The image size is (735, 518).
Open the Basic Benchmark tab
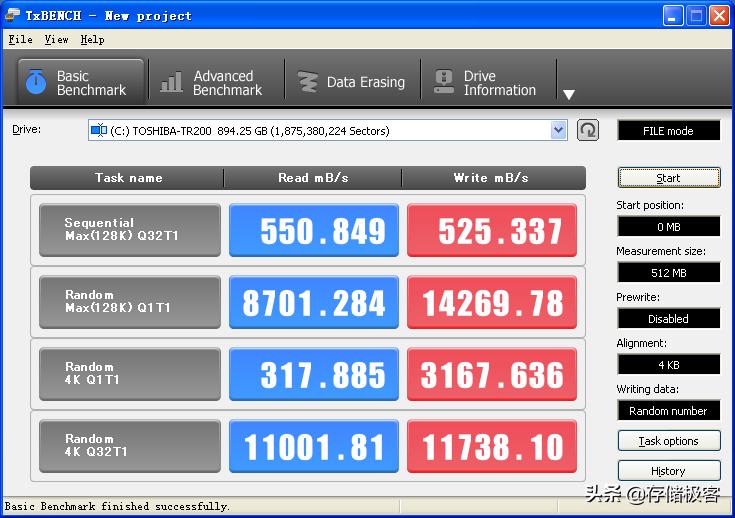81,82
